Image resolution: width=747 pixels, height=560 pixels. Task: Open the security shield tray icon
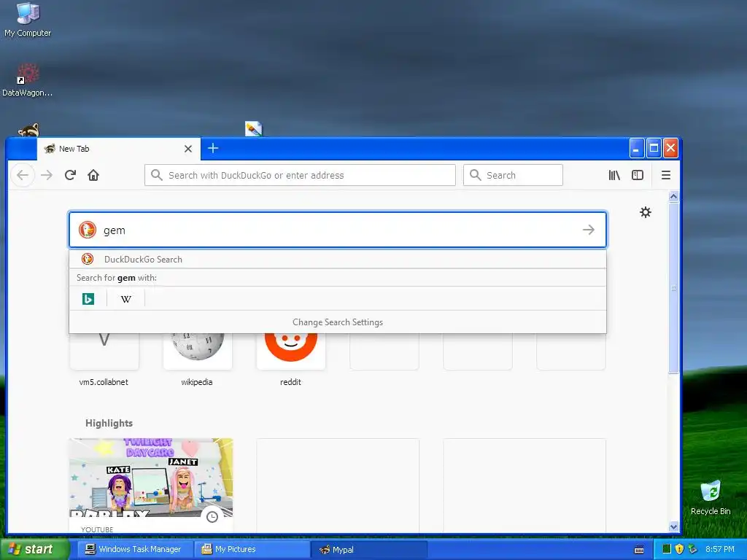[679, 550]
